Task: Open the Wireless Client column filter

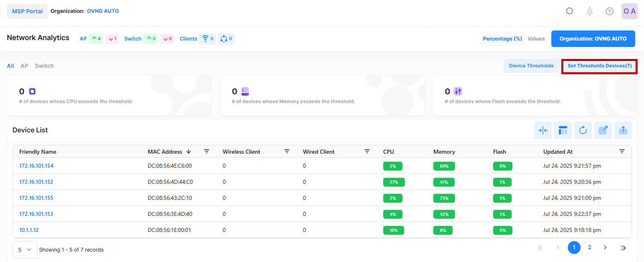Action: [x=286, y=152]
